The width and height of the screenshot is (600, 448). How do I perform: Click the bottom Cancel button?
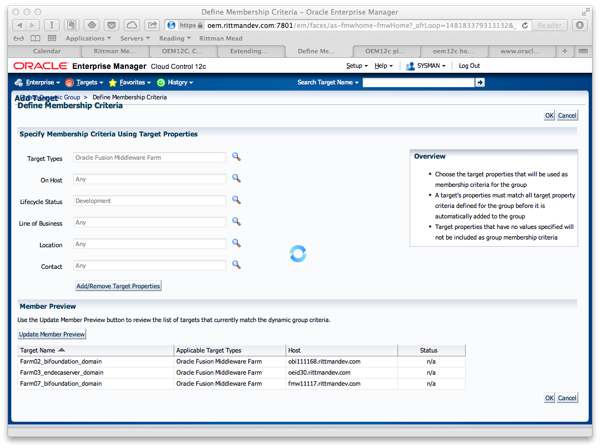tap(567, 398)
